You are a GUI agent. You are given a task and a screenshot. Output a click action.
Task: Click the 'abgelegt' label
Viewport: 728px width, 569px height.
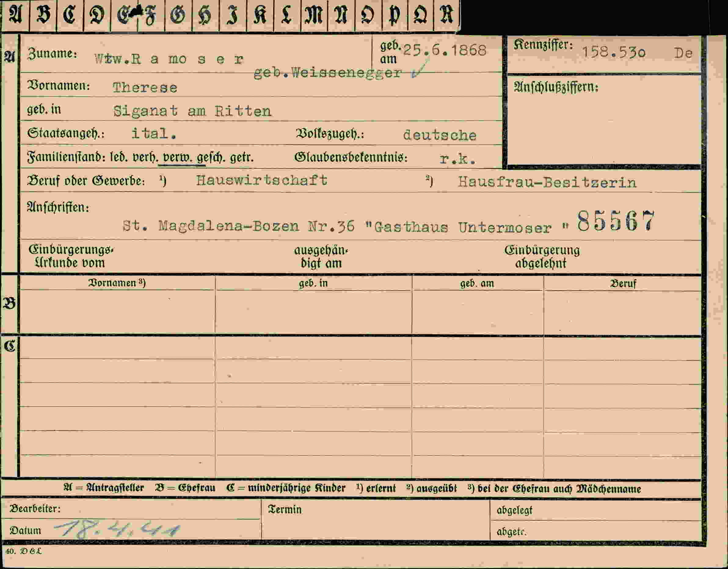[514, 511]
